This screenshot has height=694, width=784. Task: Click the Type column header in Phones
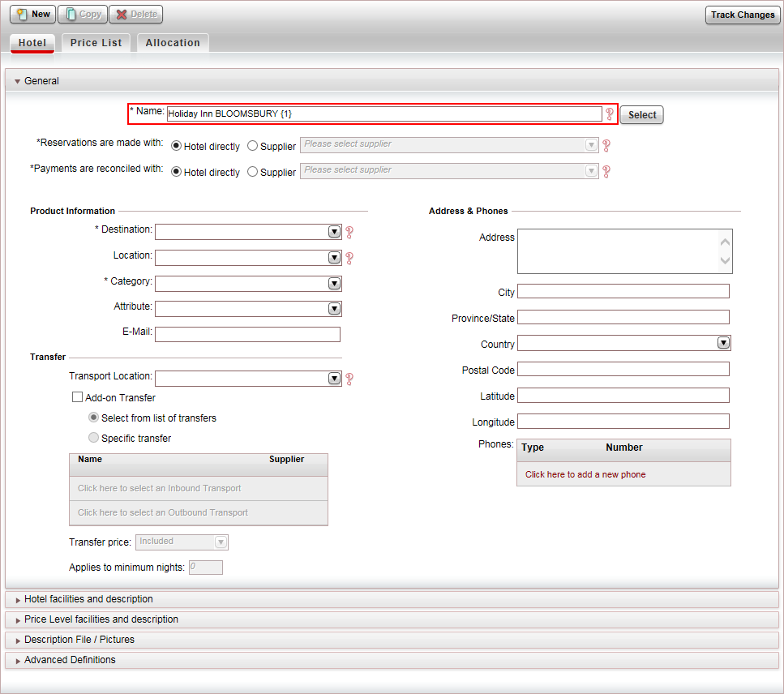pyautogui.click(x=533, y=448)
